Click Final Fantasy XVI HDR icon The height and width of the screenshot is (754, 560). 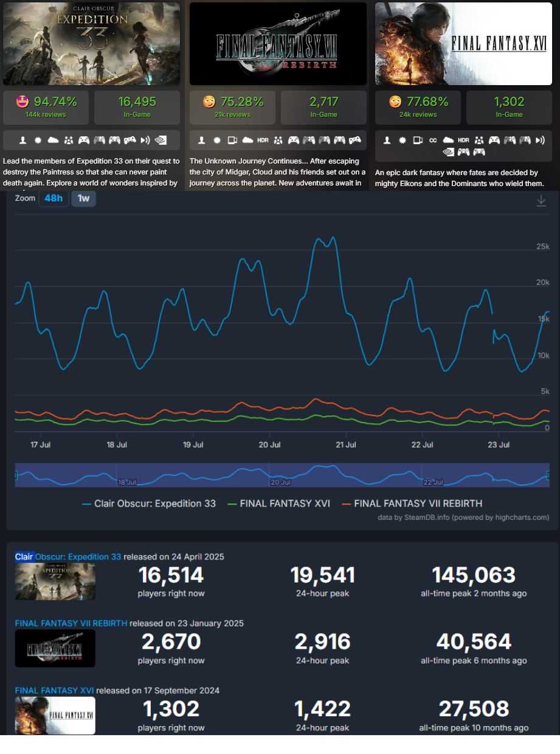[x=463, y=140]
